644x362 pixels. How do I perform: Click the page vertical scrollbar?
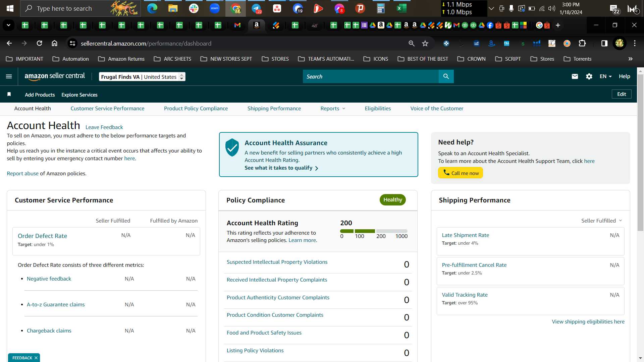pyautogui.click(x=640, y=153)
